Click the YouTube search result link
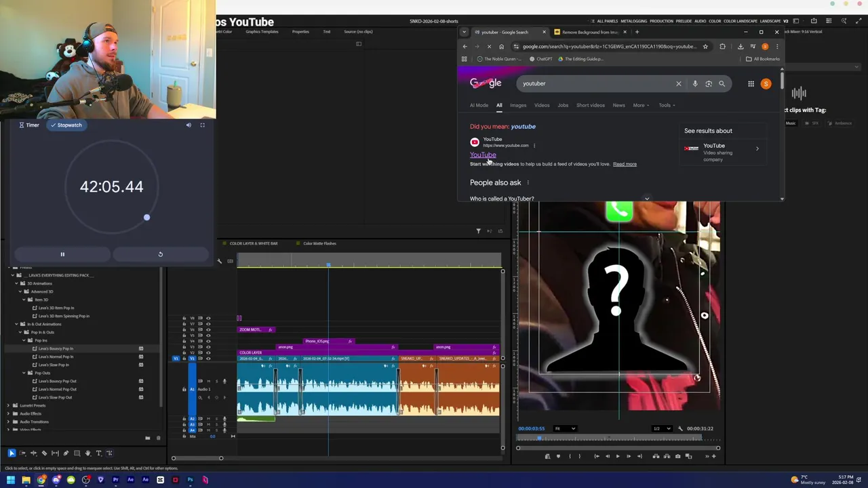 483,155
